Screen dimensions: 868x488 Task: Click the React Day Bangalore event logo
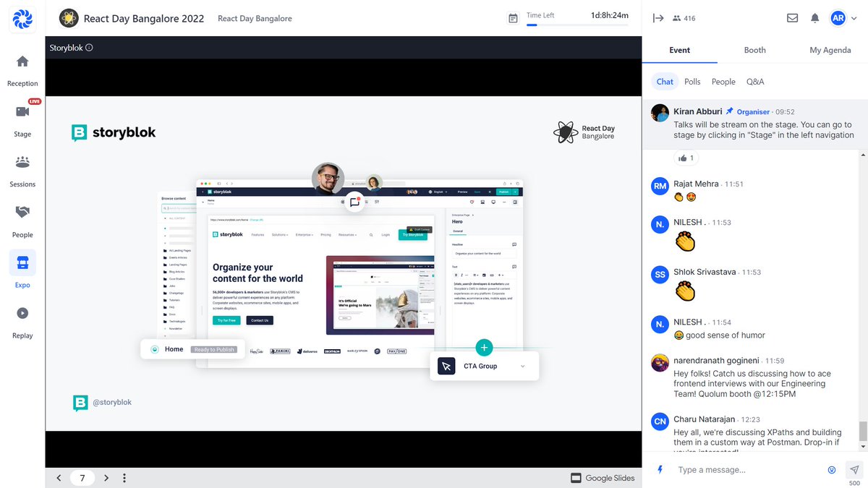(x=69, y=18)
